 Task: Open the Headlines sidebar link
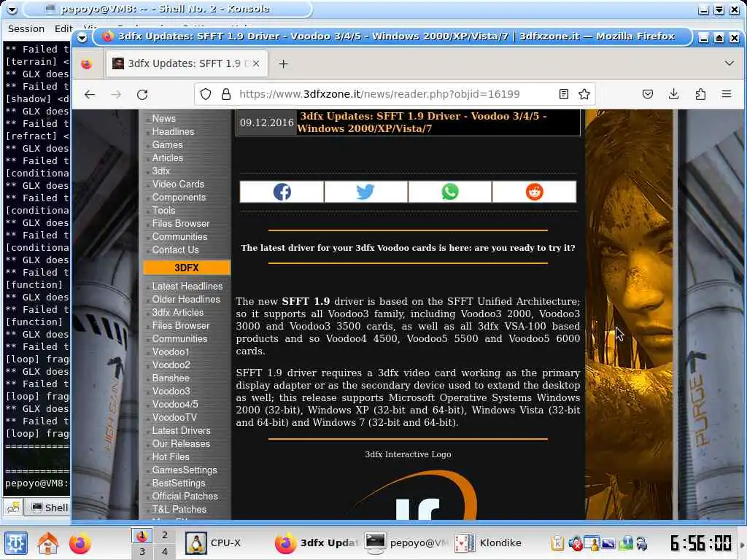[173, 131]
